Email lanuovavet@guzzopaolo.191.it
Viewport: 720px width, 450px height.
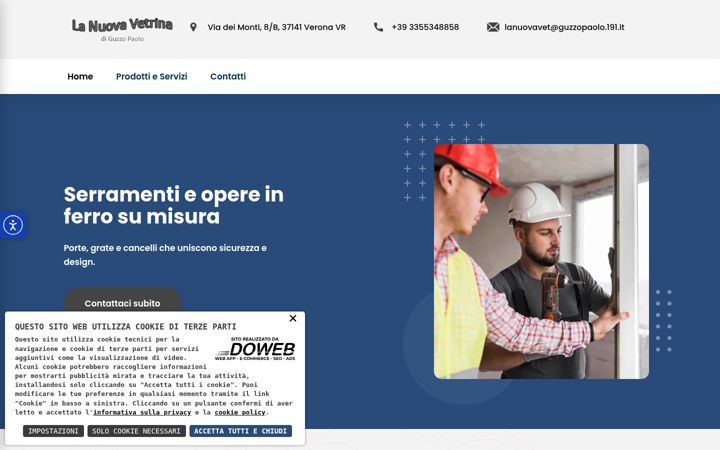tap(564, 27)
